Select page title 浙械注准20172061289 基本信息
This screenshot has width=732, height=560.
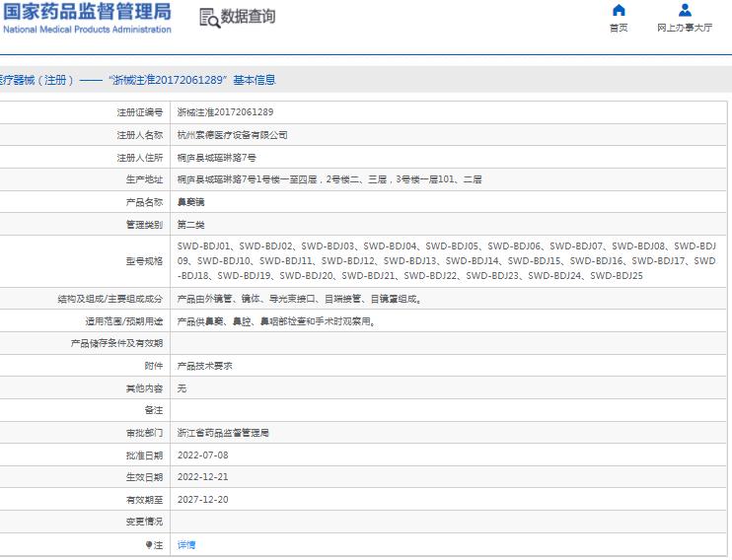pyautogui.click(x=192, y=80)
